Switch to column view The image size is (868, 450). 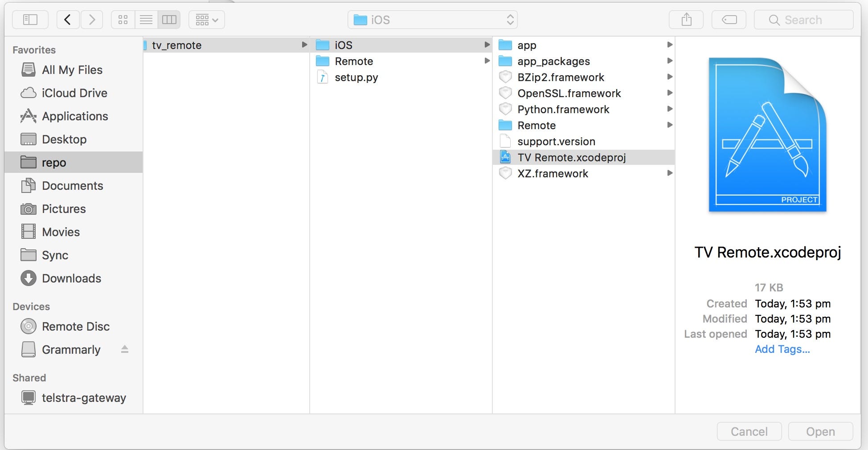169,20
